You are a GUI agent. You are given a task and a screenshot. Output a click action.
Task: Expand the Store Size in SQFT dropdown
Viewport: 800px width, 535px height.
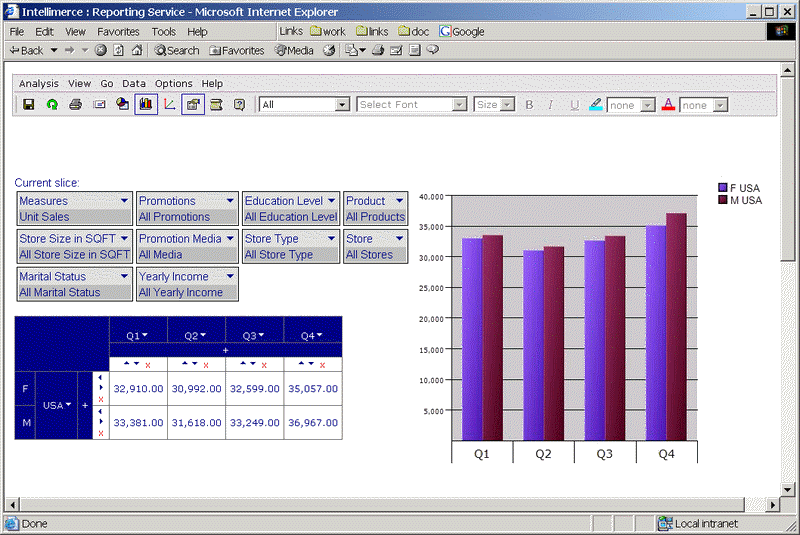(x=124, y=238)
